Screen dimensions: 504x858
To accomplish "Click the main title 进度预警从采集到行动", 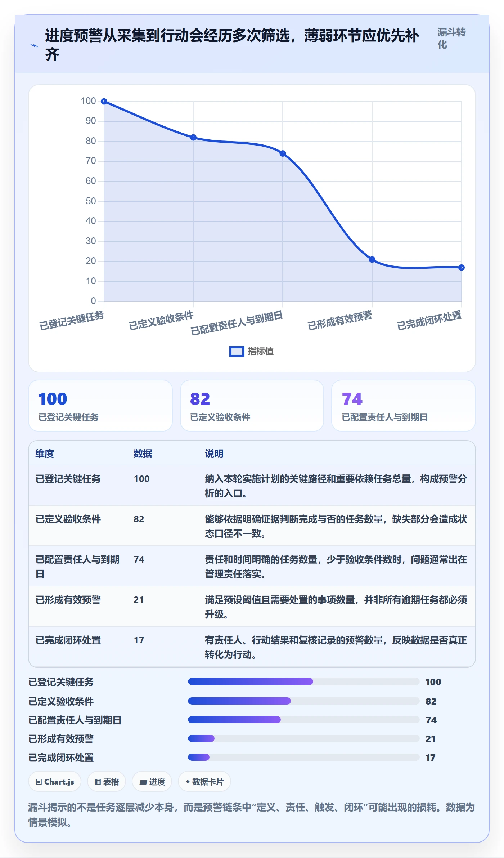I will (x=232, y=45).
